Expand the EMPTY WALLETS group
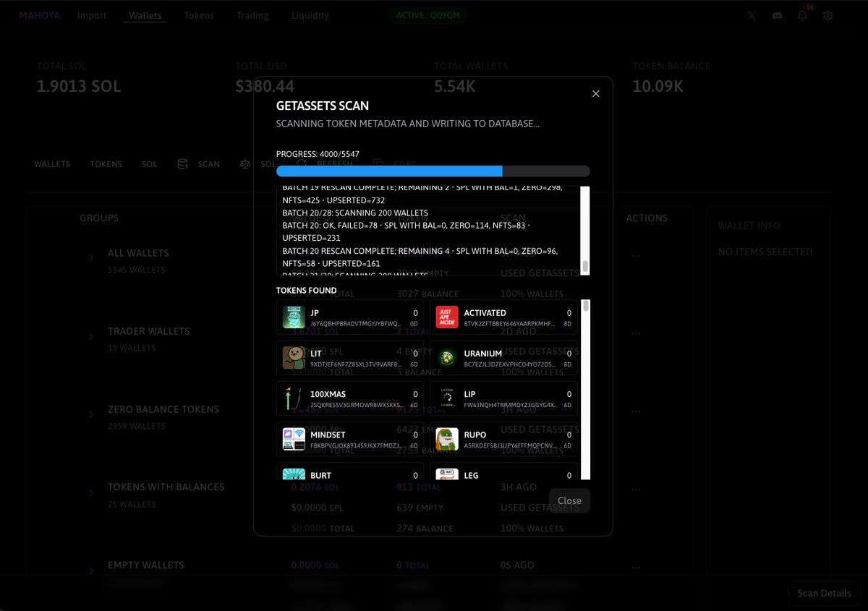This screenshot has width=868, height=611. 91,571
